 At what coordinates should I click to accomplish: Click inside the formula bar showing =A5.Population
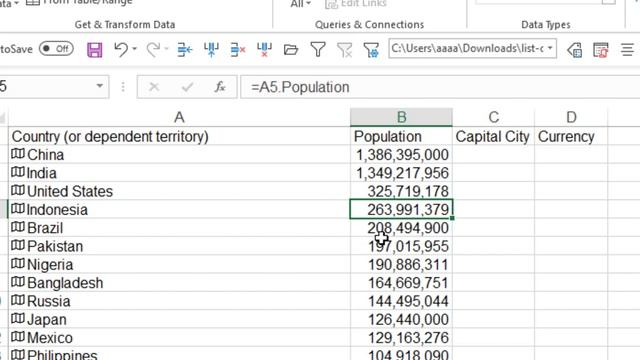click(440, 87)
